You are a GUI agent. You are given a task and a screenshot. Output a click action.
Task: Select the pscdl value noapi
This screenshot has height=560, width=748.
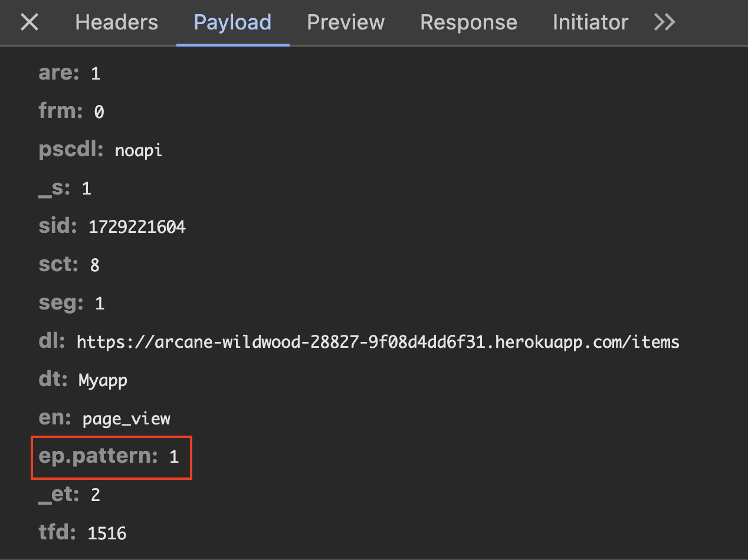pos(138,150)
